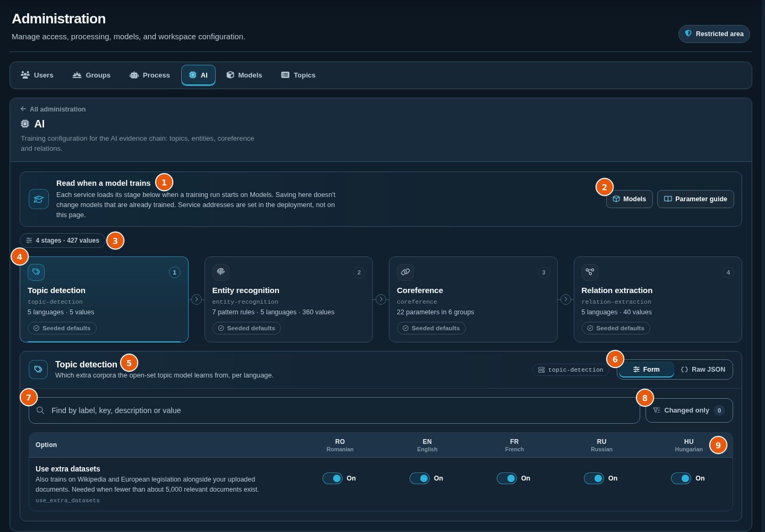The image size is (765, 532).
Task: Open the Process tab
Action: pyautogui.click(x=150, y=75)
